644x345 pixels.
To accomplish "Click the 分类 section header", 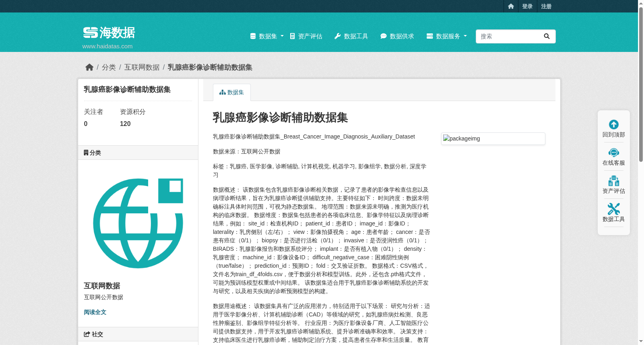I will point(138,153).
